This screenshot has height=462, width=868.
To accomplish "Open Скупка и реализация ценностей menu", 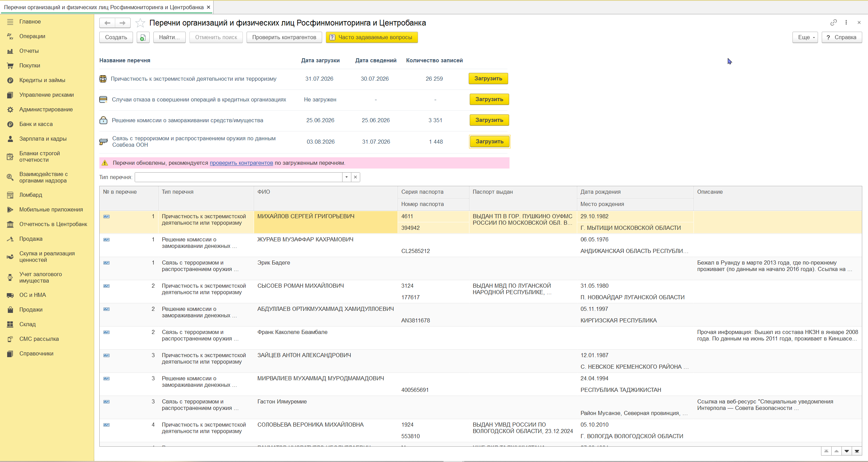I will pyautogui.click(x=47, y=257).
